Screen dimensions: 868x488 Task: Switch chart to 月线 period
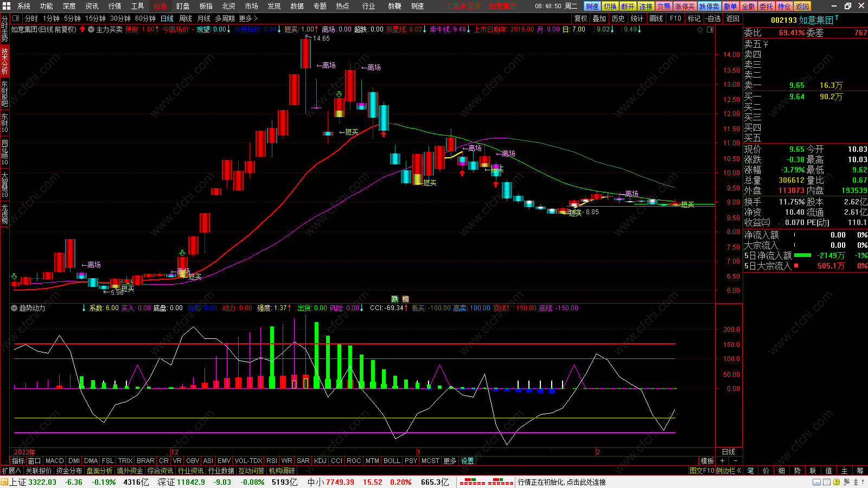pos(204,18)
